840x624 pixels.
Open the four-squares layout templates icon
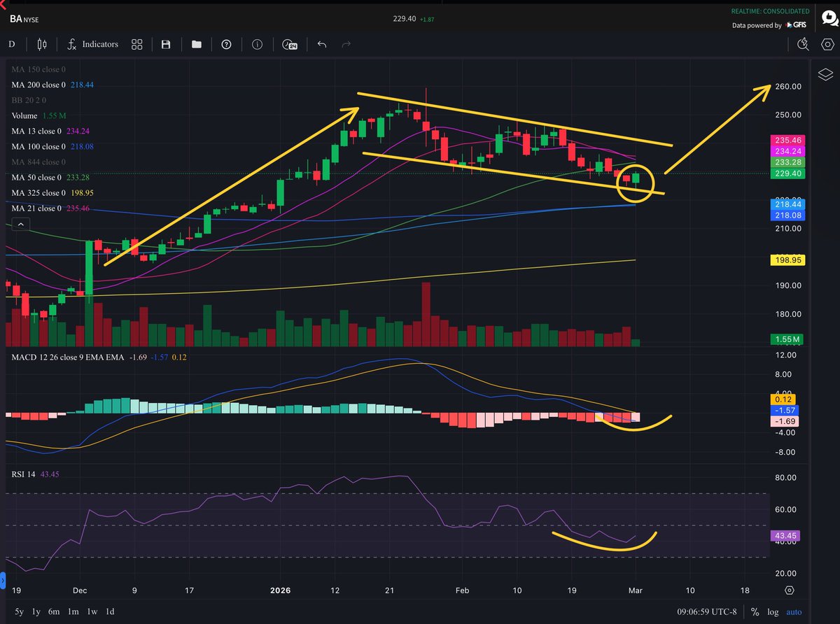click(x=137, y=44)
